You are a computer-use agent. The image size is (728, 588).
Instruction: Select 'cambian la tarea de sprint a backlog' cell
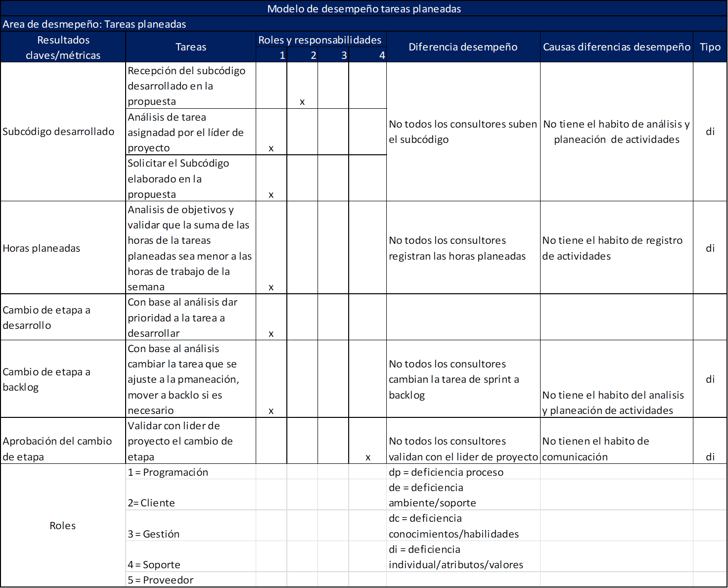coord(463,379)
